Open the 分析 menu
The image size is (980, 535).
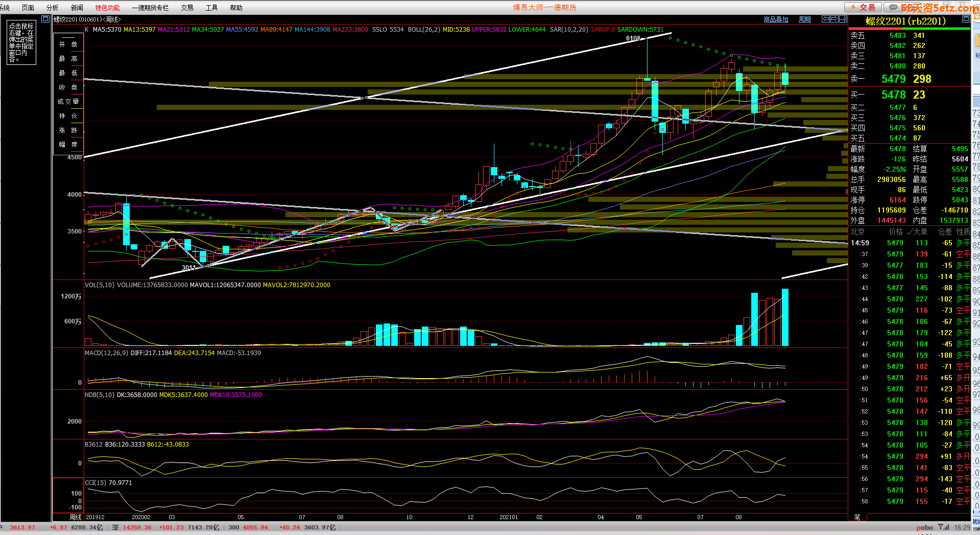(52, 8)
